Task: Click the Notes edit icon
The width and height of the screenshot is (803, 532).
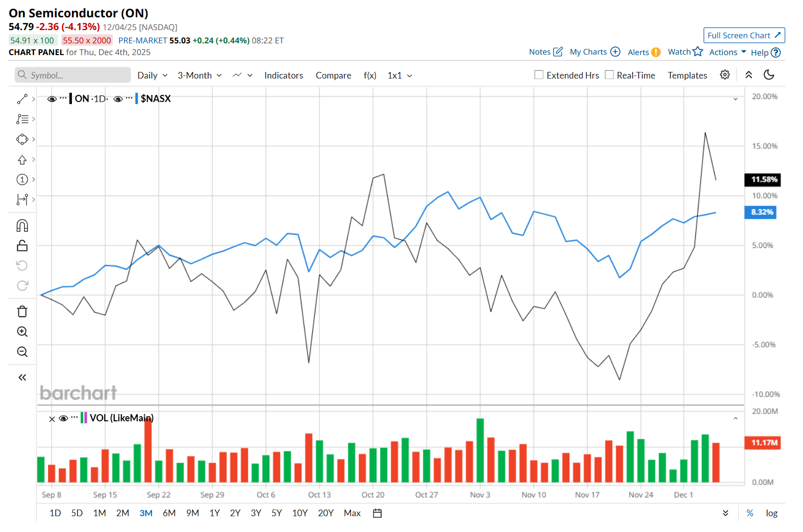Action: (558, 52)
